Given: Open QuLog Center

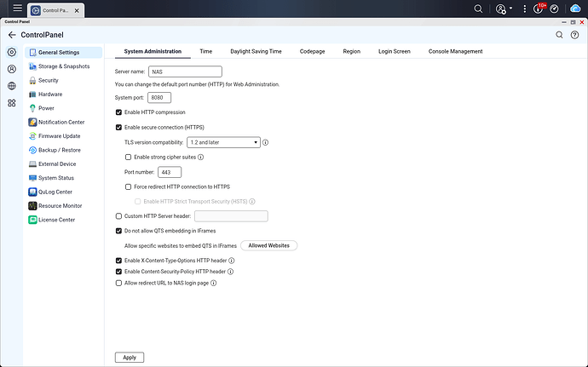Looking at the screenshot, I should pyautogui.click(x=63, y=192).
